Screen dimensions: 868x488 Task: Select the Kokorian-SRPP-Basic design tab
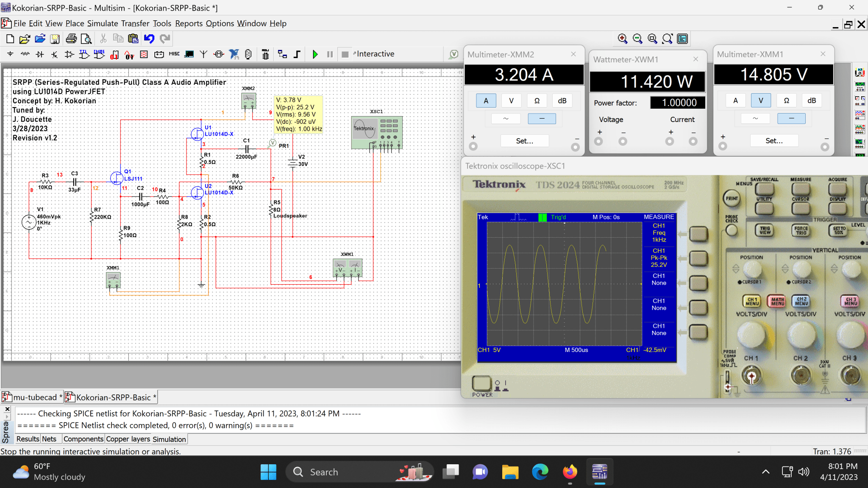click(111, 397)
